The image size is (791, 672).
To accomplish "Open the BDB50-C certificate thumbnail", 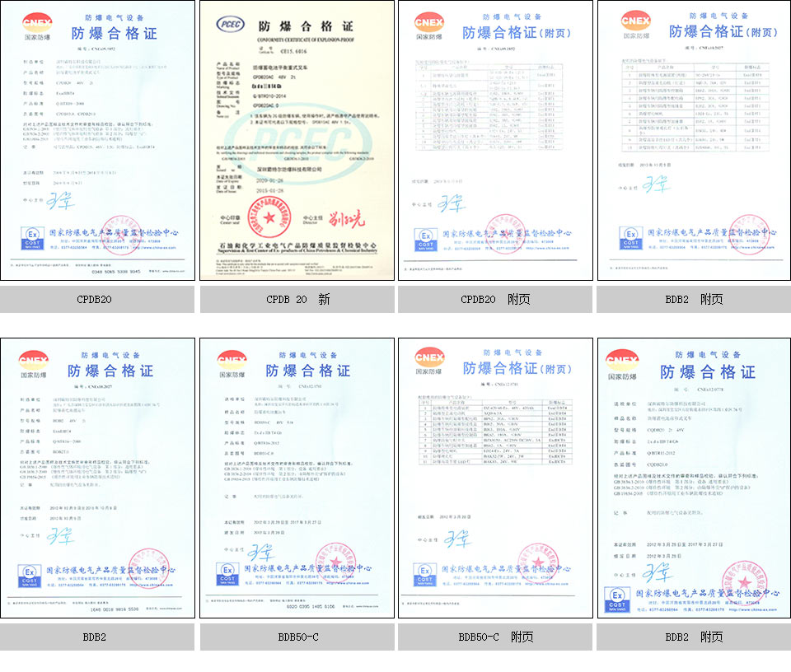I will click(296, 478).
